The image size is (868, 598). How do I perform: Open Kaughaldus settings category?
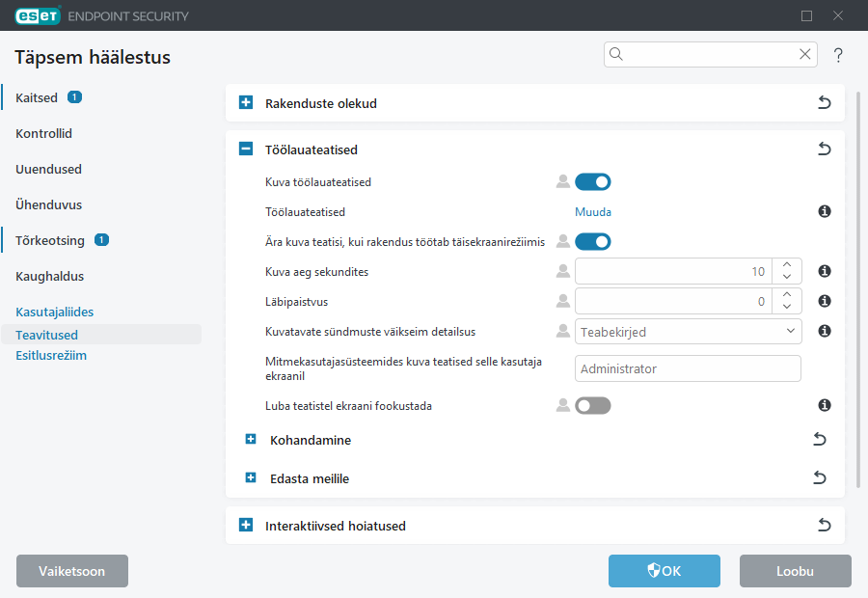(x=50, y=276)
